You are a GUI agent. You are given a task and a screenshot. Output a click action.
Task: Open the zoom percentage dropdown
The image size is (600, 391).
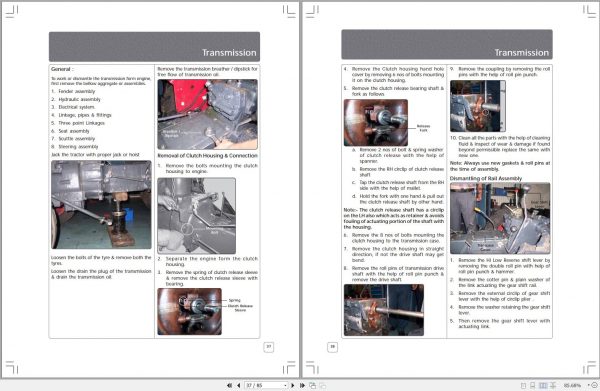click(x=589, y=385)
